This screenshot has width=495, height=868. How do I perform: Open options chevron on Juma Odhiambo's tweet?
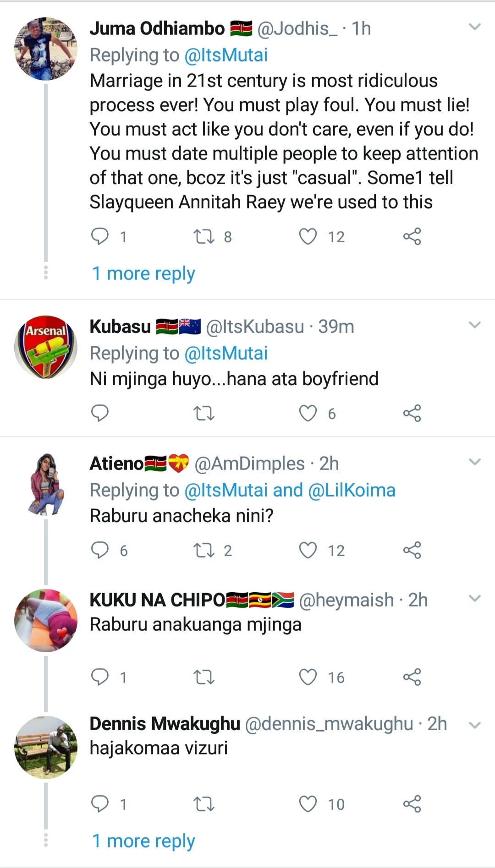[x=475, y=27]
